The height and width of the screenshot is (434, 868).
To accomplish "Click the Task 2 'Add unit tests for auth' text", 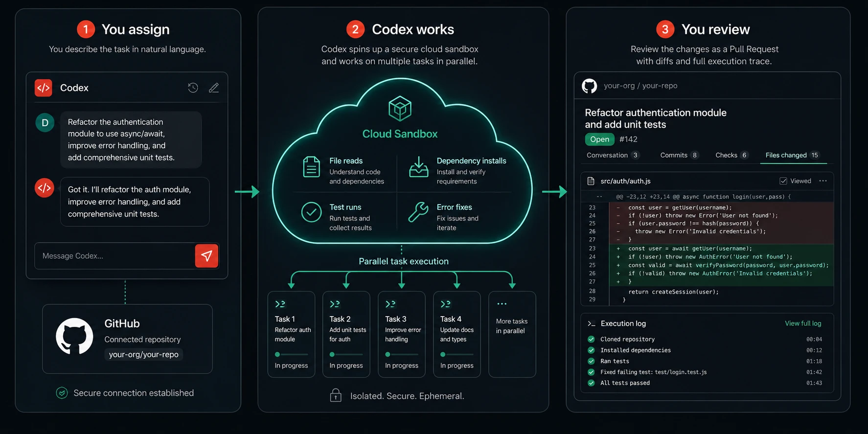I will click(347, 335).
